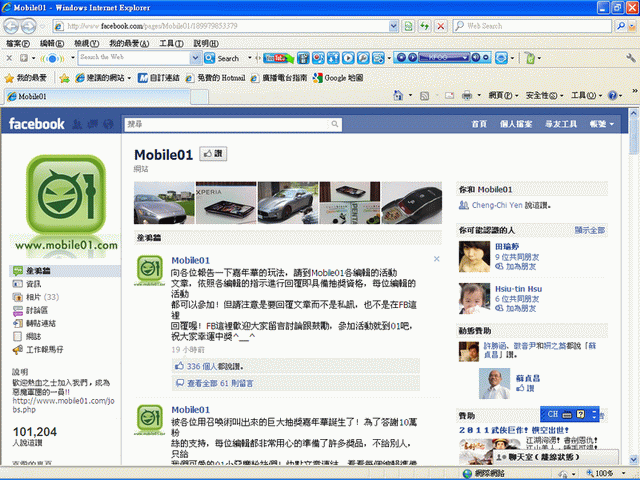Click the Hsiu-tin Hsu name link
Screen dimensions: 640x480
[518, 289]
